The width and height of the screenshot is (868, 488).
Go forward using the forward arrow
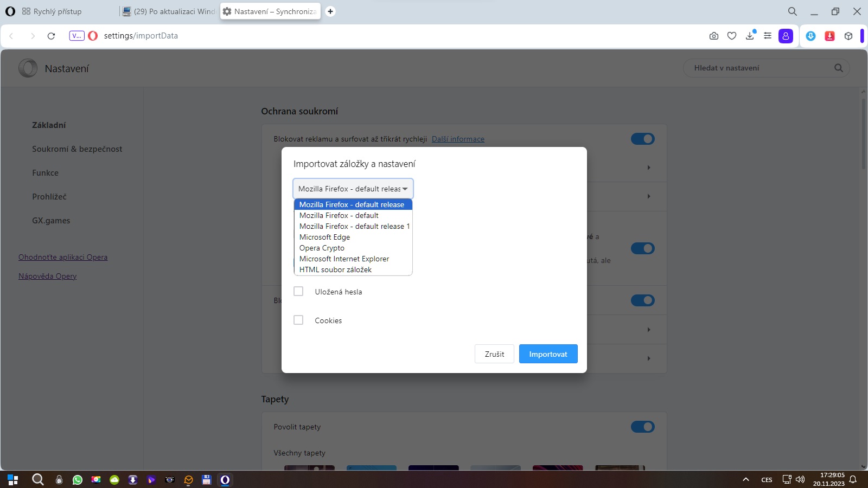coord(33,36)
